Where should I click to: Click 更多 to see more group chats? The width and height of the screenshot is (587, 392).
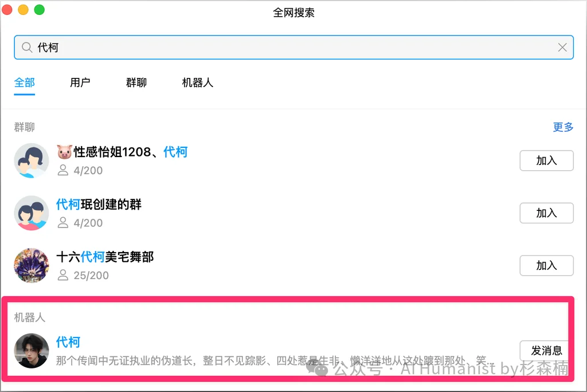[x=562, y=127]
